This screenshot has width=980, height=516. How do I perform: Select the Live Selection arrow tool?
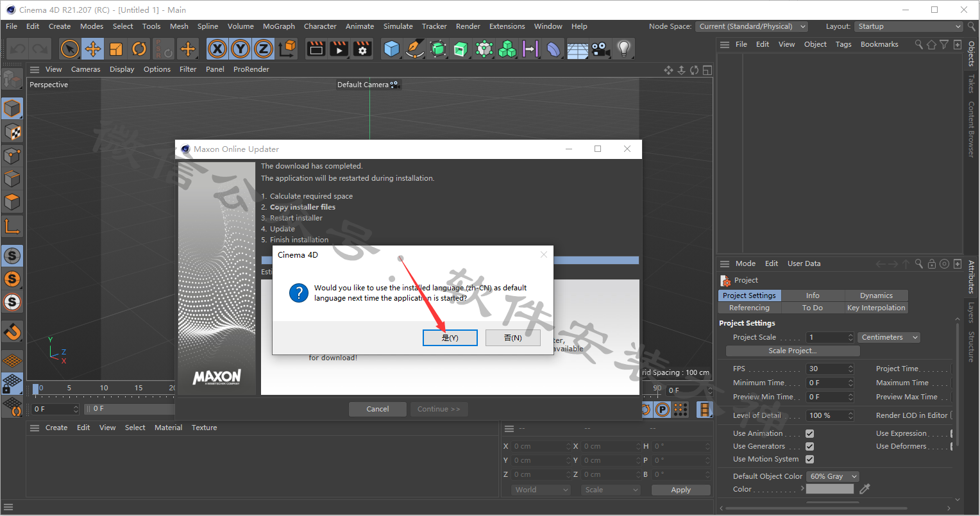pos(70,49)
